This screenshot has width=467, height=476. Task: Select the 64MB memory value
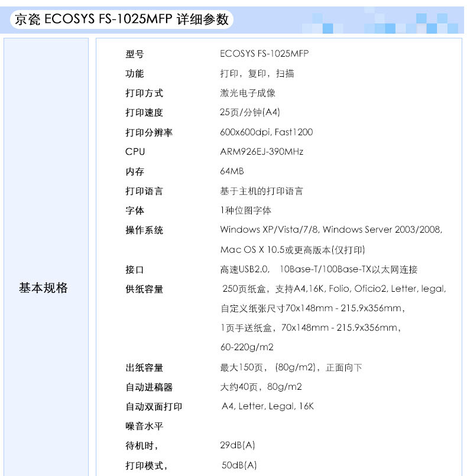(x=232, y=171)
